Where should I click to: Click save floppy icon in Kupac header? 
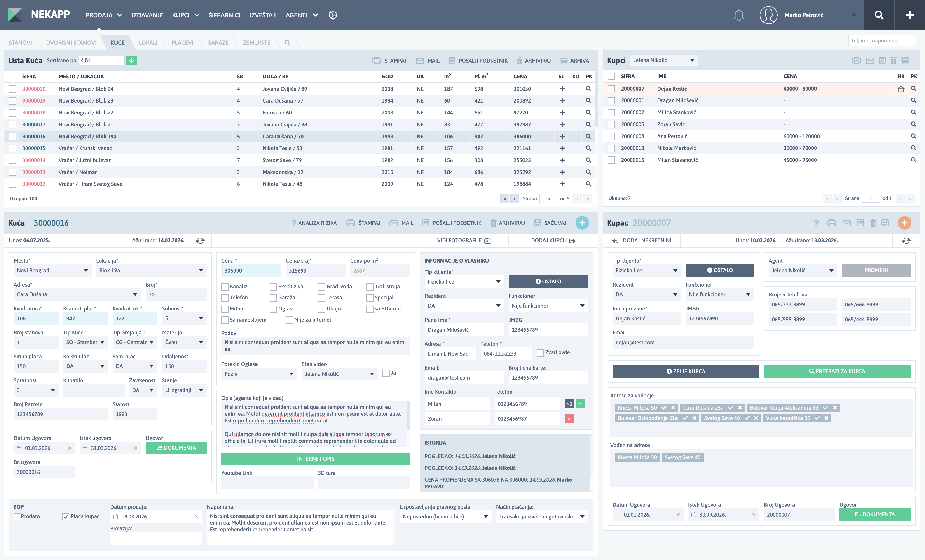[x=885, y=223]
